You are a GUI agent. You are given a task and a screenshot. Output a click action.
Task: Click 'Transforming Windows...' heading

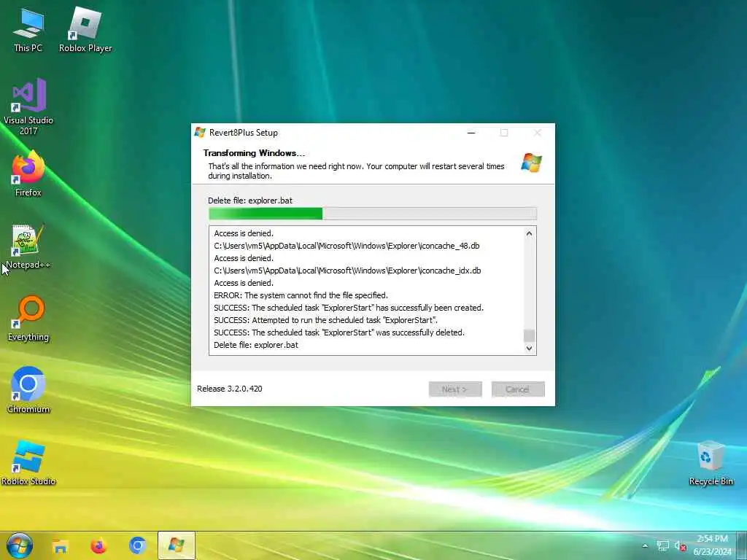(x=254, y=153)
